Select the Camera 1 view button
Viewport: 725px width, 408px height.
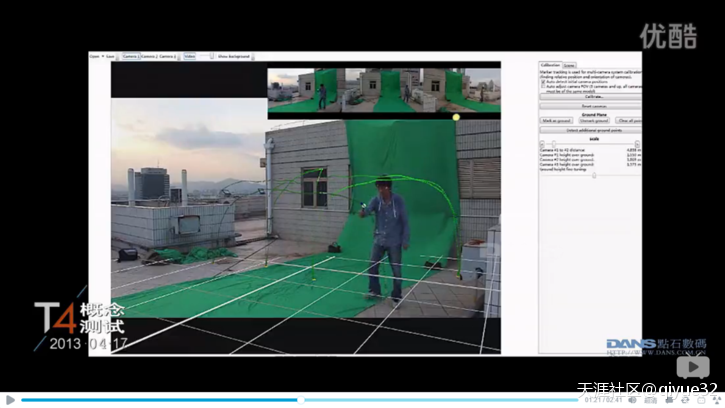pyautogui.click(x=130, y=57)
